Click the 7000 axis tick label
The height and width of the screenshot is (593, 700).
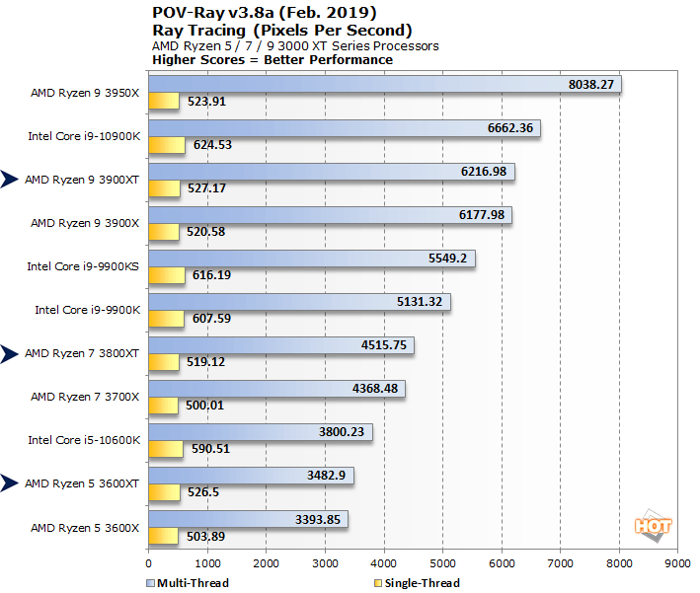560,563
